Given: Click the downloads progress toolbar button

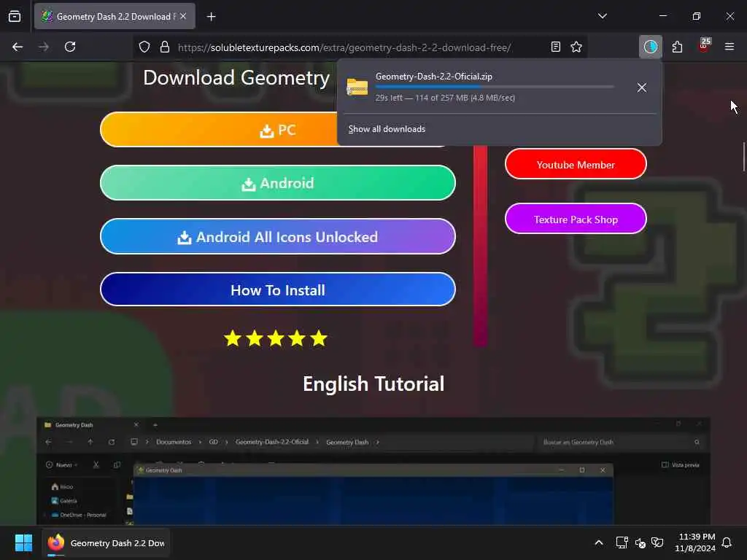Looking at the screenshot, I should [x=650, y=47].
